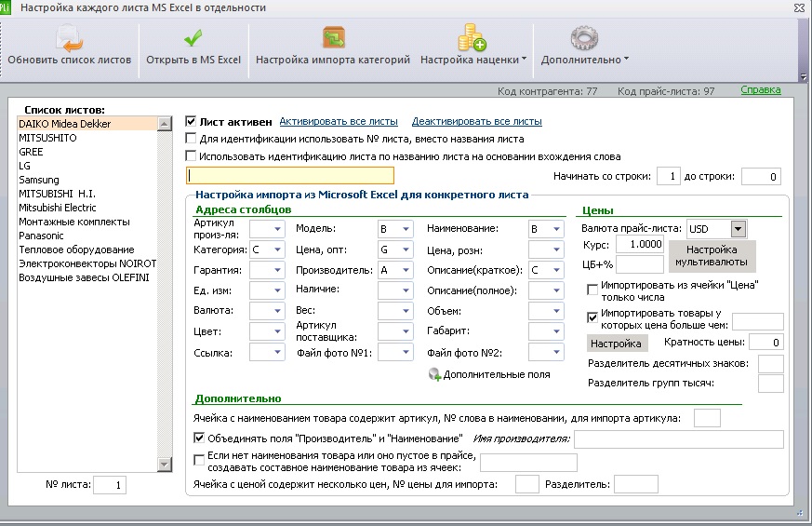Click the Дополнительно gear icon

coord(584,38)
